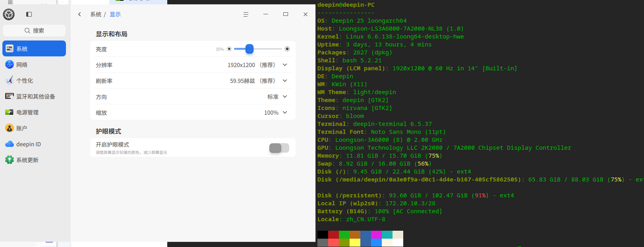
Task: Maximize the settings window
Action: [286, 14]
